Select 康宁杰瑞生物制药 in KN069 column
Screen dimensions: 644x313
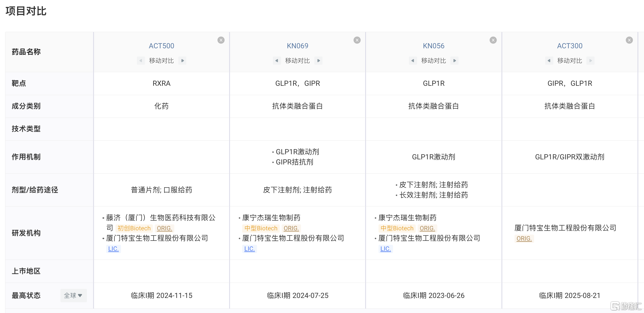[271, 218]
